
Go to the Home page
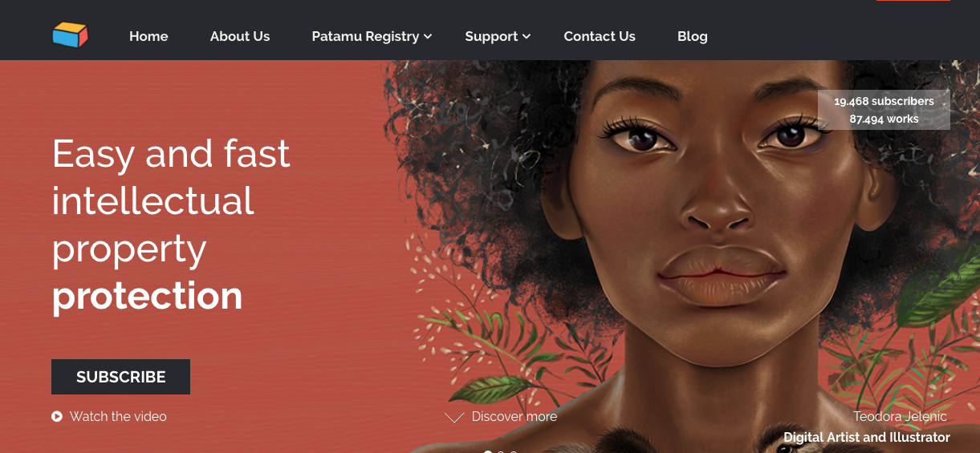pos(148,36)
